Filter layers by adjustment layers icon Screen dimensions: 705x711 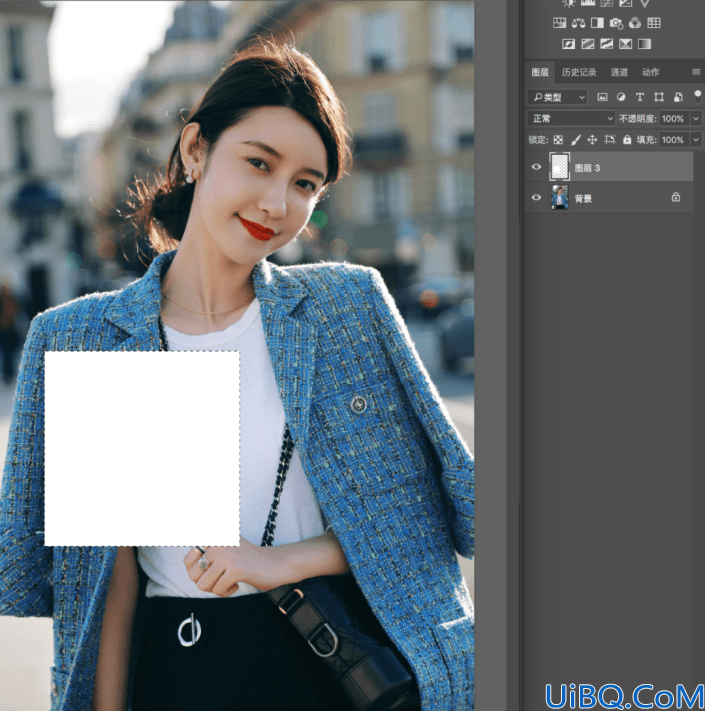(621, 97)
